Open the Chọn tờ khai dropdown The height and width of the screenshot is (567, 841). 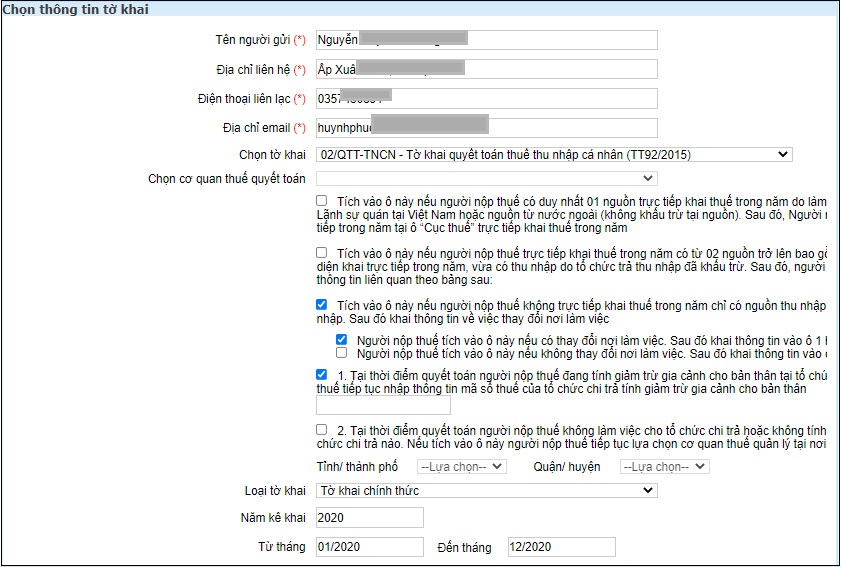[x=553, y=155]
